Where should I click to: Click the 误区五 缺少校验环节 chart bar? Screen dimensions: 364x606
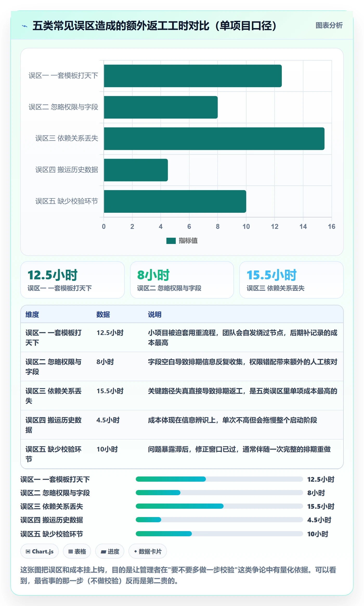(x=175, y=201)
